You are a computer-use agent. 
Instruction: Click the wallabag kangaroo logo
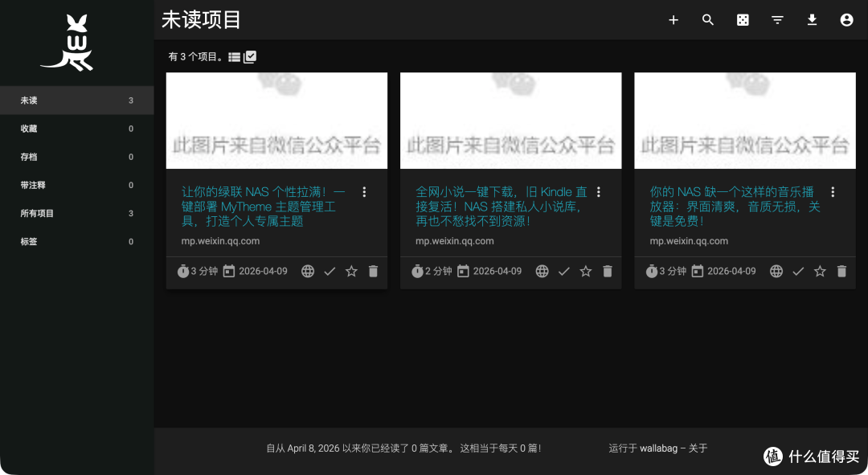67,43
